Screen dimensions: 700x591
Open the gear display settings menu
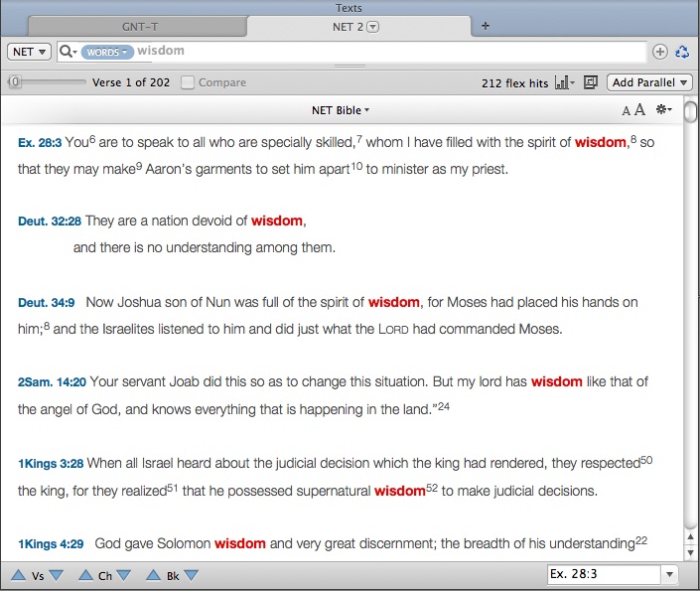coord(664,110)
